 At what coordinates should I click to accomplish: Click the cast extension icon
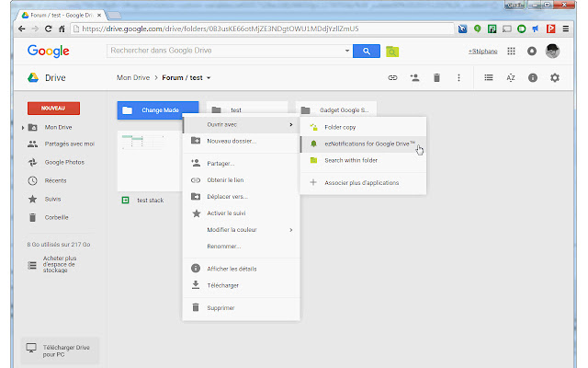click(x=506, y=29)
